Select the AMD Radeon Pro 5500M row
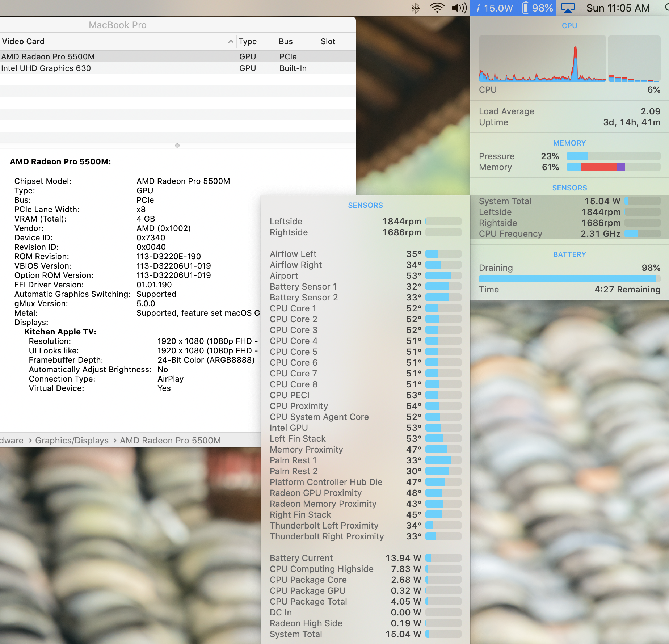The height and width of the screenshot is (644, 669). (x=178, y=56)
